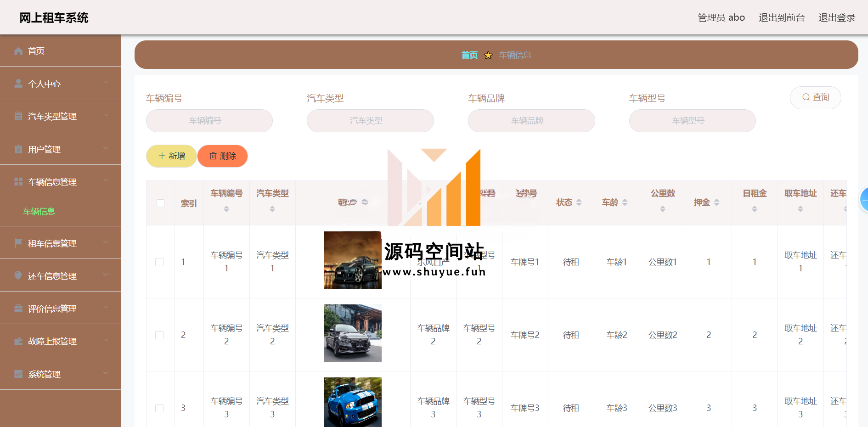The height and width of the screenshot is (427, 868).
Task: Click the bulb icon beside 还车信息管理
Action: coord(18,275)
